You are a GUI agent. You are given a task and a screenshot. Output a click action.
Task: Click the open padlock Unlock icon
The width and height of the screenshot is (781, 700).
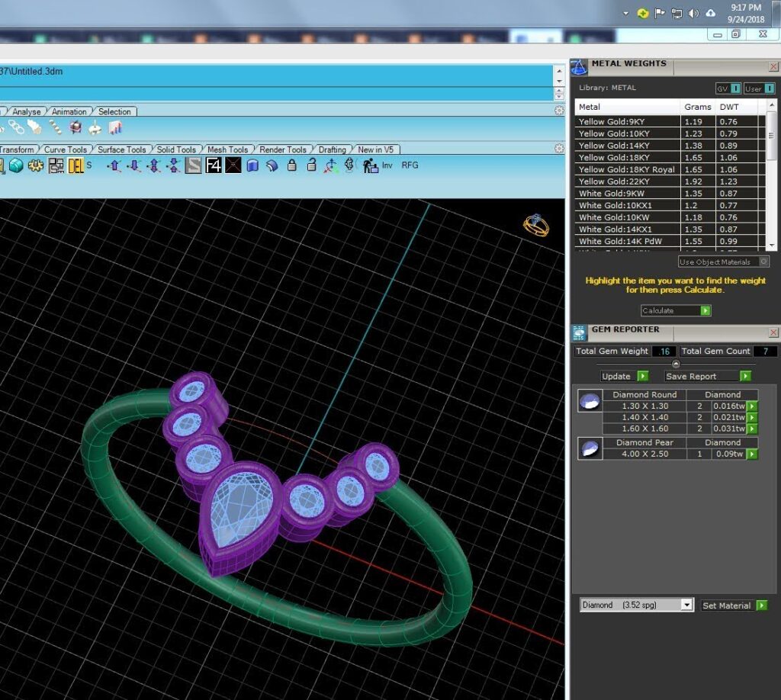coord(311,165)
